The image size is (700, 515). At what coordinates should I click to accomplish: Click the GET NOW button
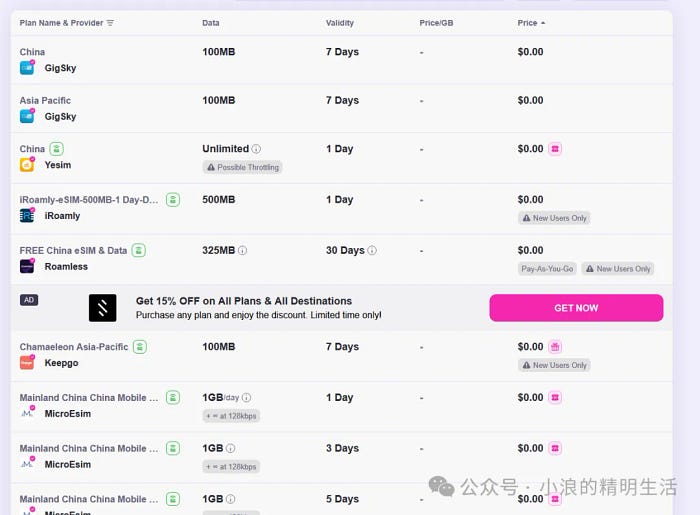(x=576, y=308)
